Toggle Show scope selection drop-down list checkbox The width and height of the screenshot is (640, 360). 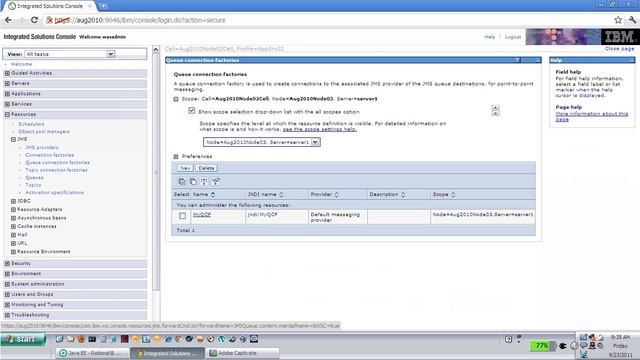pyautogui.click(x=192, y=111)
